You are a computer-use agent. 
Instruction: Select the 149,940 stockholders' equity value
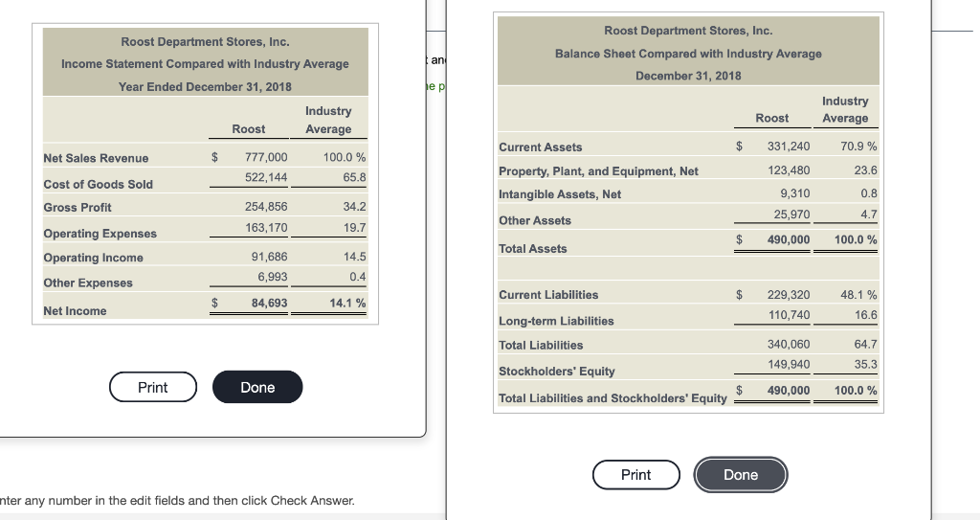(789, 364)
